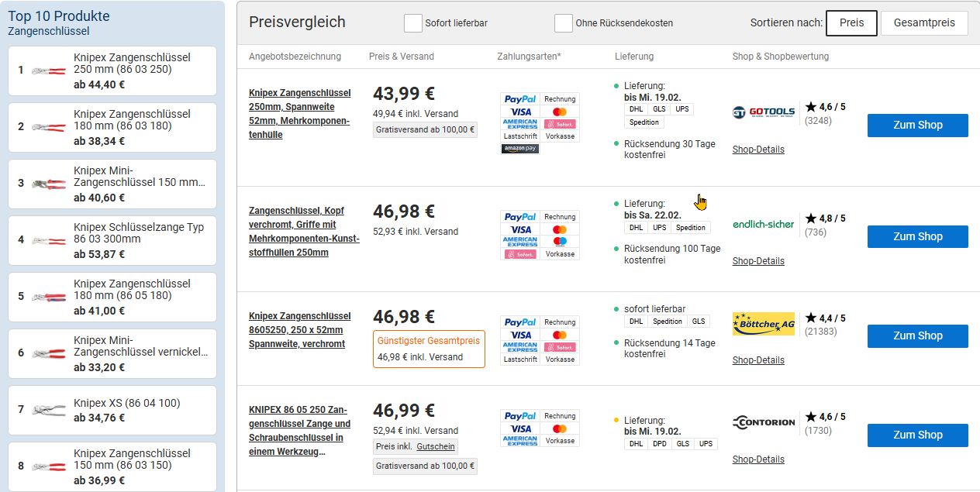Click the Contorion shop logo

tap(764, 422)
